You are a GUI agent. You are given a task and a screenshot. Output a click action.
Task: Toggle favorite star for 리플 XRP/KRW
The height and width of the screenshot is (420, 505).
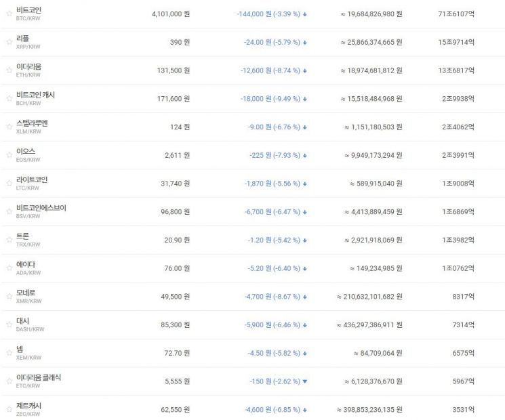(x=9, y=42)
